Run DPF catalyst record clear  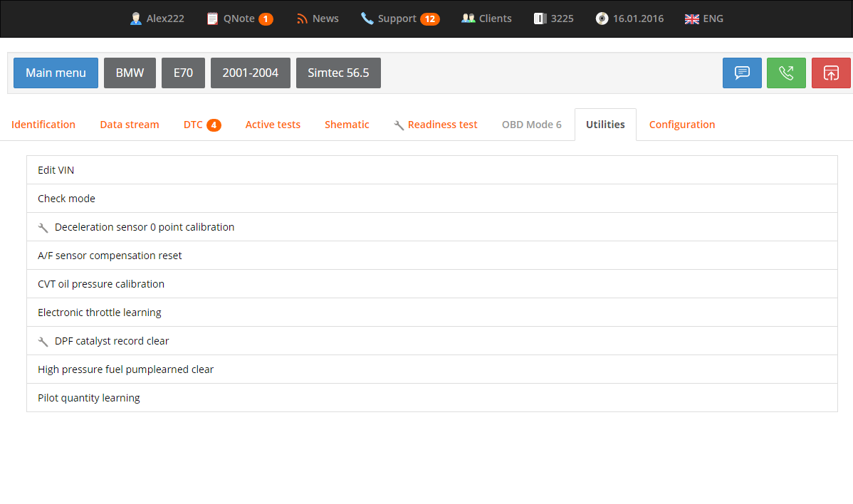(x=112, y=341)
